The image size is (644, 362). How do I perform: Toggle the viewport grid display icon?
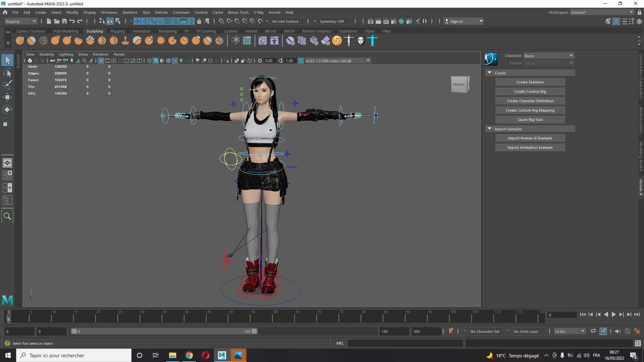coord(101,61)
